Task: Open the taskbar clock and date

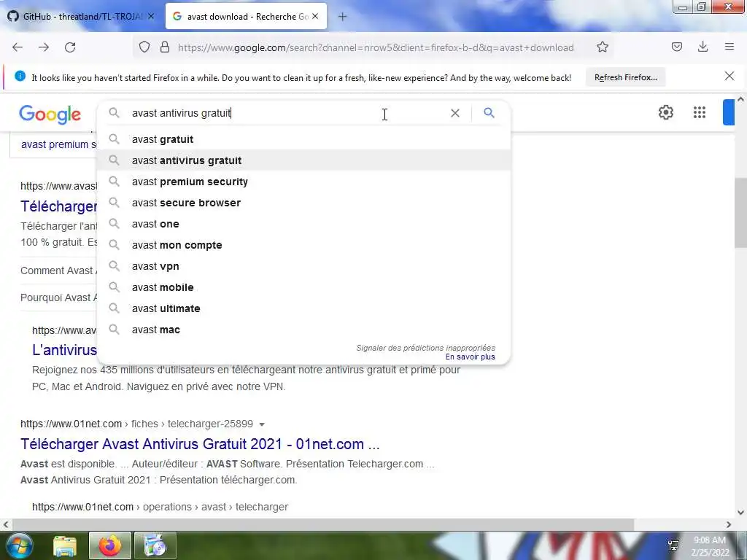Action: point(710,547)
